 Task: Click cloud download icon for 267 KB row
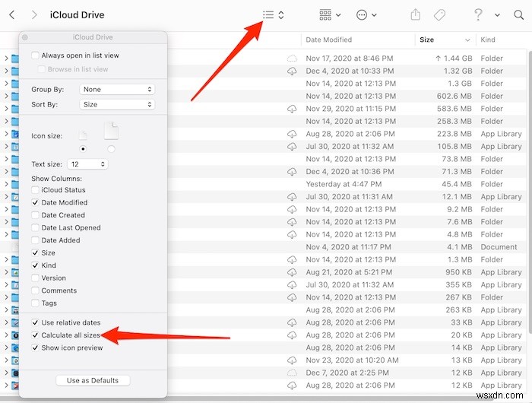click(292, 297)
